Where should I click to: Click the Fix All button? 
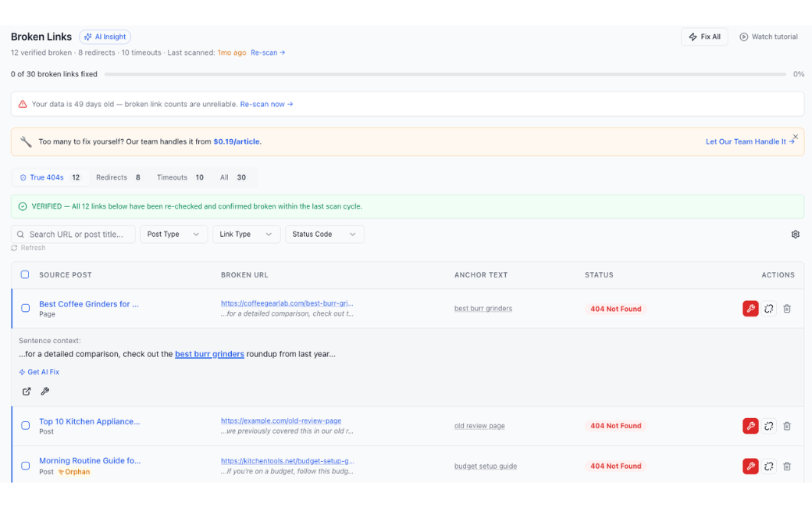[x=704, y=37]
